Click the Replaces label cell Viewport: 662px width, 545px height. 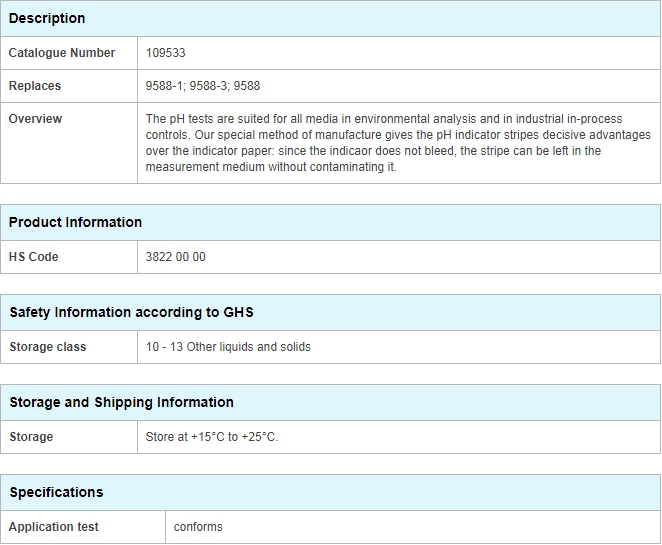[x=69, y=86]
